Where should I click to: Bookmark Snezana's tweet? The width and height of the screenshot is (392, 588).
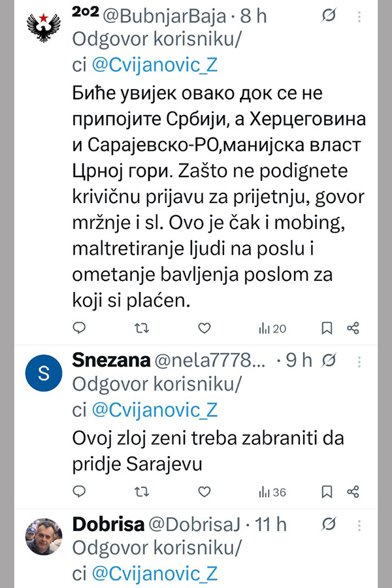(327, 491)
